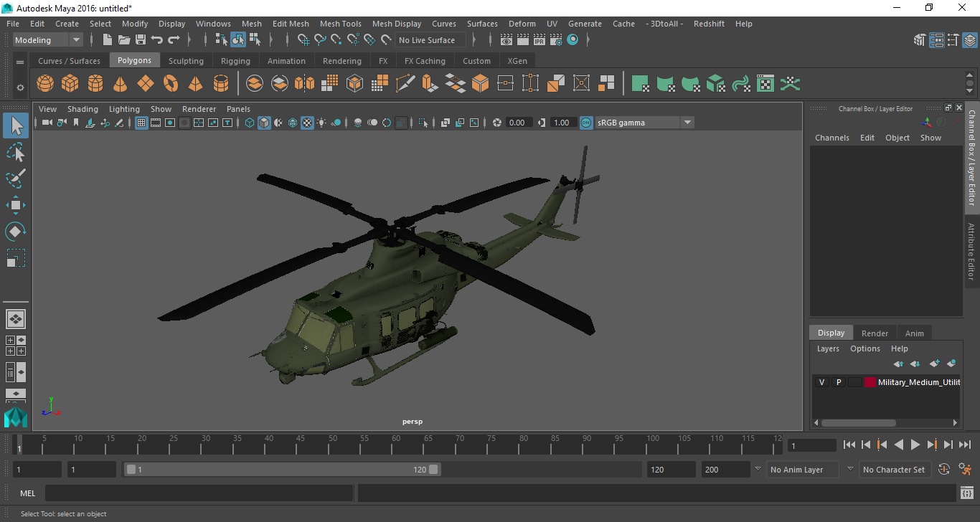
Task: Click the Military_Medium_Utility layer color swatch
Action: coord(870,382)
